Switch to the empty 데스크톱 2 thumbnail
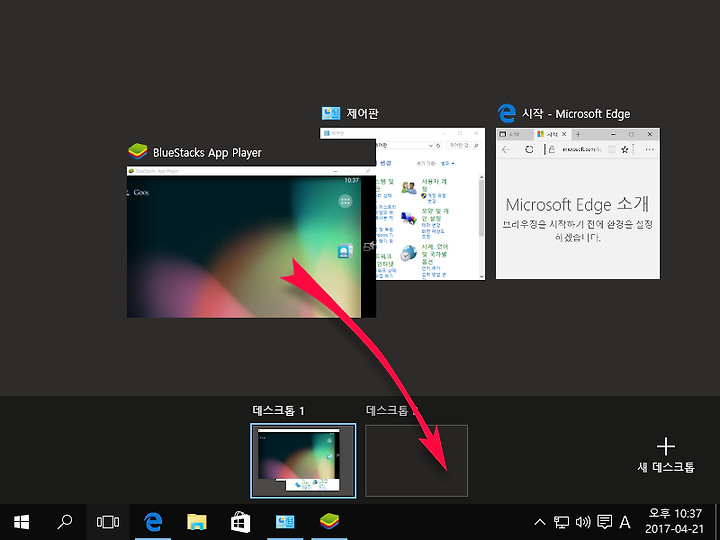Viewport: 720px width, 540px height. pos(416,461)
